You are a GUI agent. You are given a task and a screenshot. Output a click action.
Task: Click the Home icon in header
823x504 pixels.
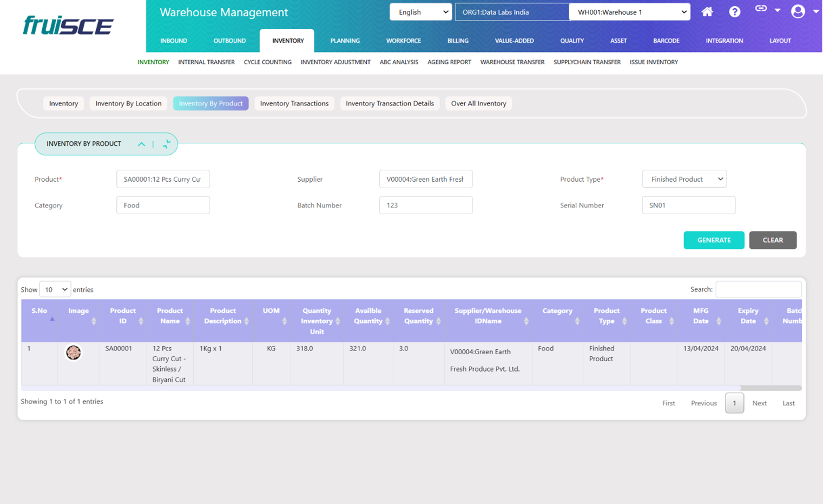click(x=707, y=12)
